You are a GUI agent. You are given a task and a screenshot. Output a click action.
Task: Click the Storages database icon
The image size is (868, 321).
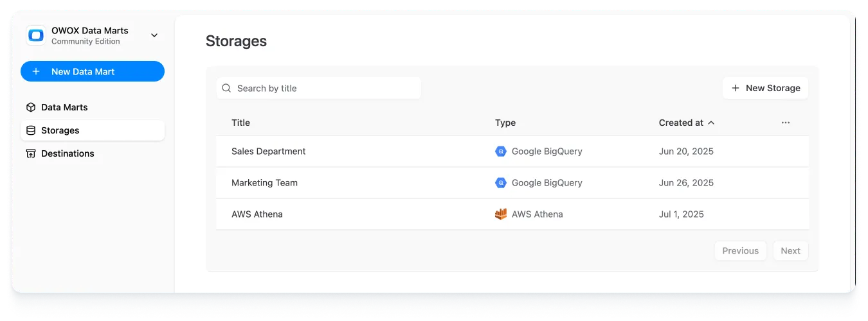pos(31,130)
